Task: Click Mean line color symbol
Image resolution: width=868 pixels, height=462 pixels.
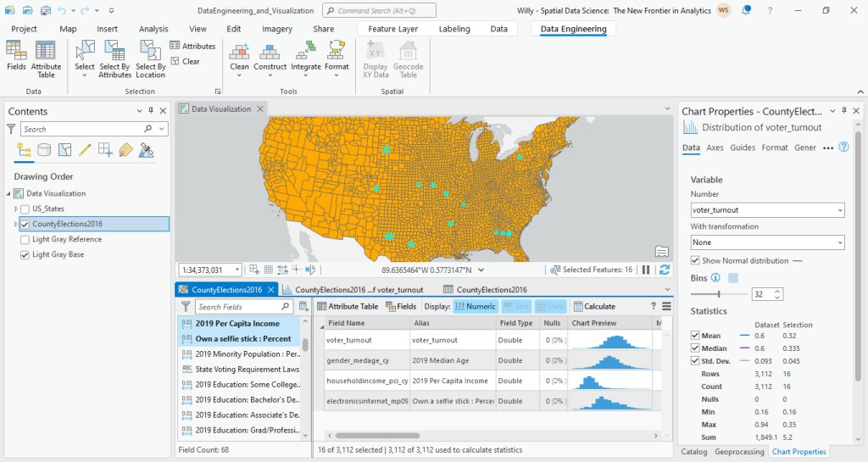Action: click(x=744, y=336)
